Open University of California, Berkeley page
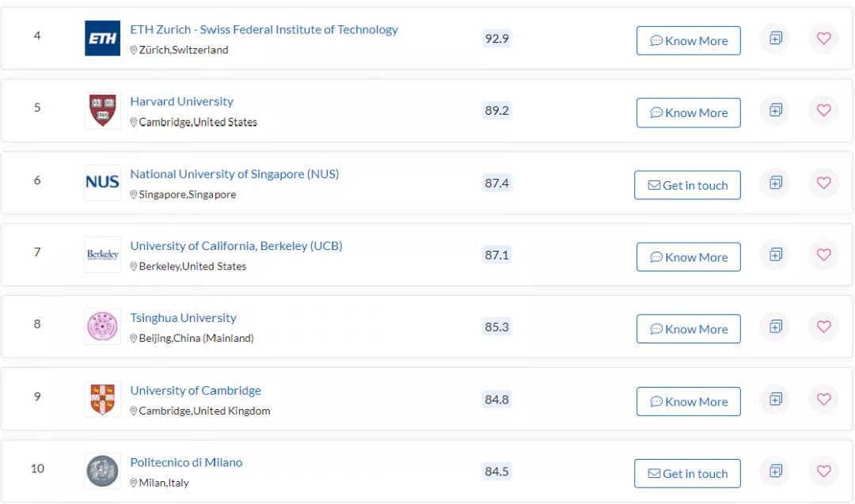This screenshot has width=855, height=504. pyautogui.click(x=236, y=246)
